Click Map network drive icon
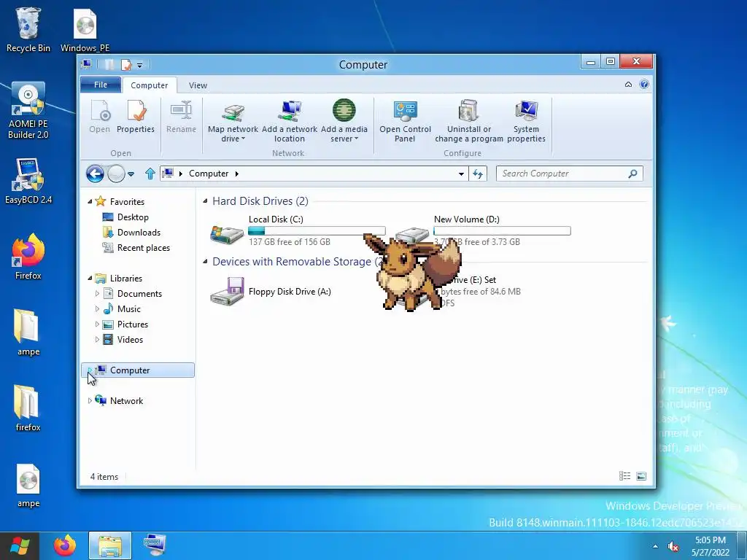The height and width of the screenshot is (560, 747). pos(233,112)
